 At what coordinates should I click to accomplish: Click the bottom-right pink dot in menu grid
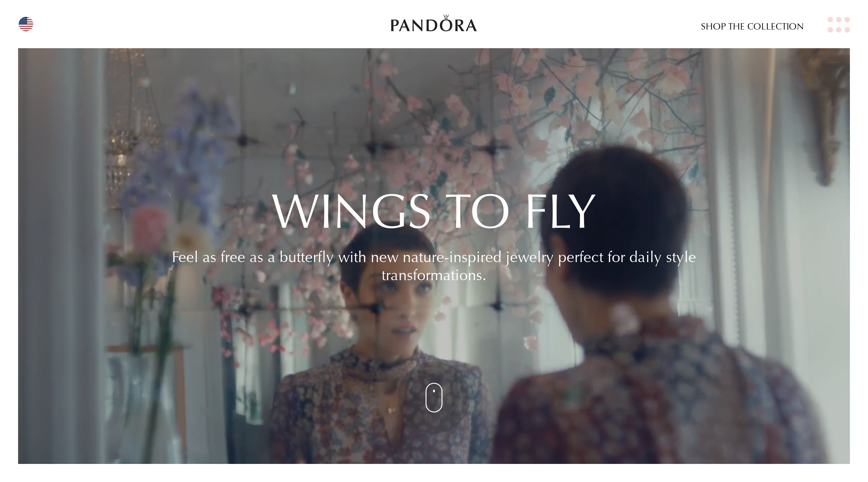[x=847, y=30]
